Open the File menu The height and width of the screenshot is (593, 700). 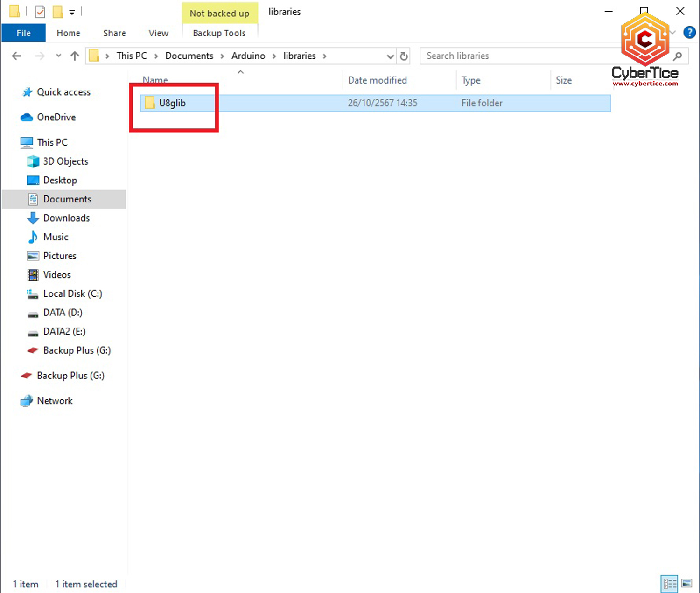23,33
